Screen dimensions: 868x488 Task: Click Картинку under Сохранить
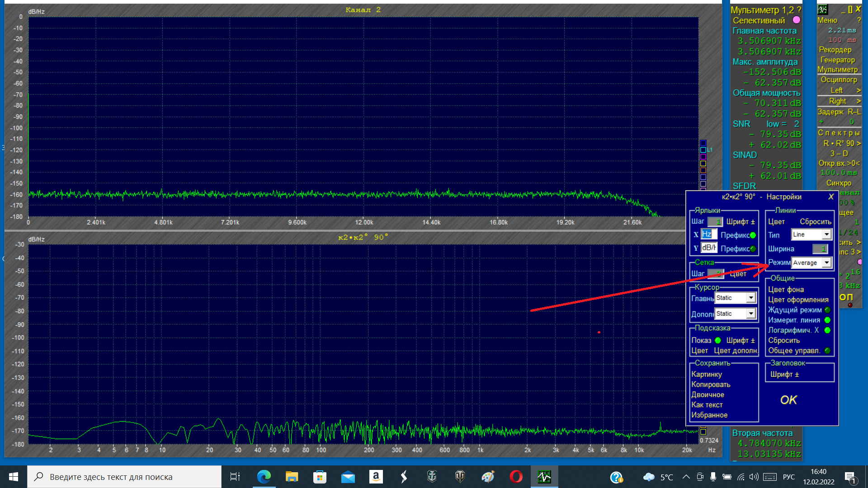click(x=707, y=374)
